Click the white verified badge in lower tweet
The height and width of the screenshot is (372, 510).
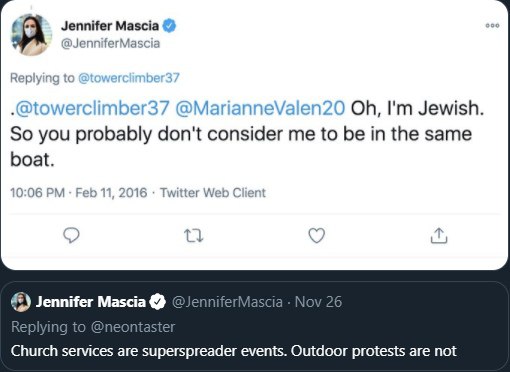click(x=157, y=302)
